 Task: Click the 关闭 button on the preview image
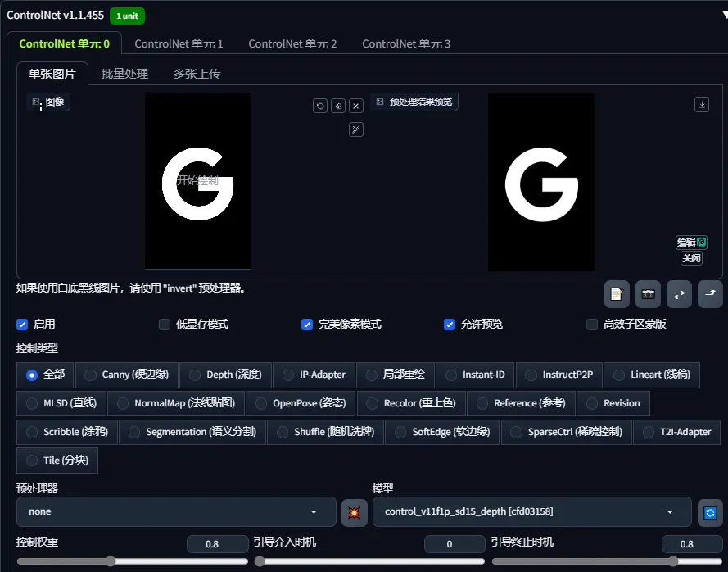[691, 258]
